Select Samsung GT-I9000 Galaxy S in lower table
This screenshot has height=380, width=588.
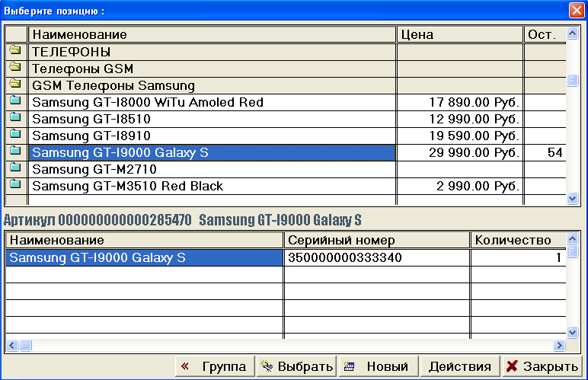click(145, 257)
